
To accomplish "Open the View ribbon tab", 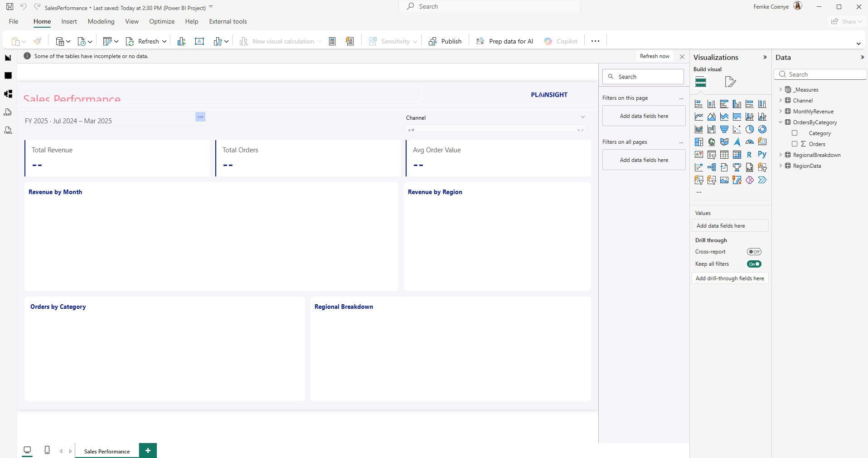I will (x=132, y=21).
